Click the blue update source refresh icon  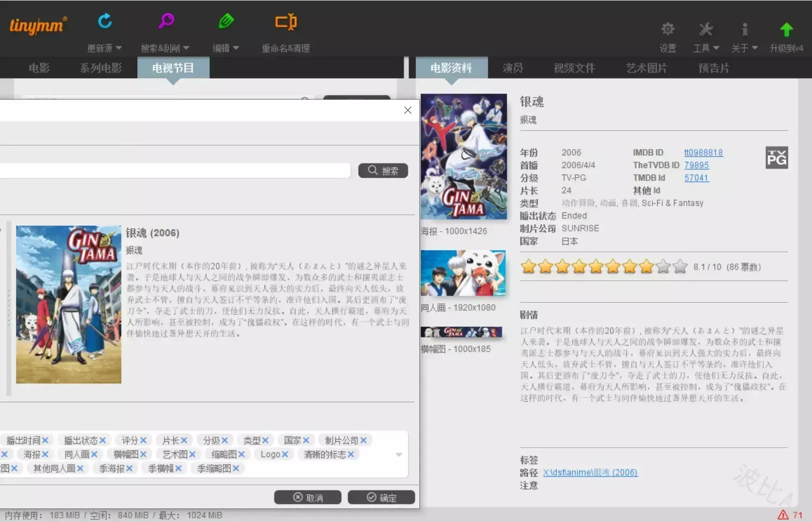[105, 21]
